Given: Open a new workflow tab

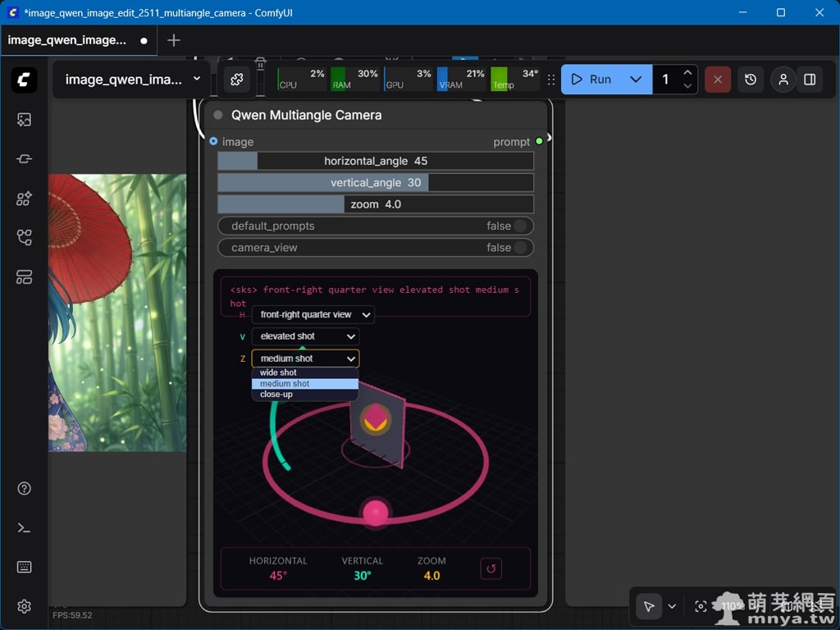Looking at the screenshot, I should pyautogui.click(x=173, y=40).
